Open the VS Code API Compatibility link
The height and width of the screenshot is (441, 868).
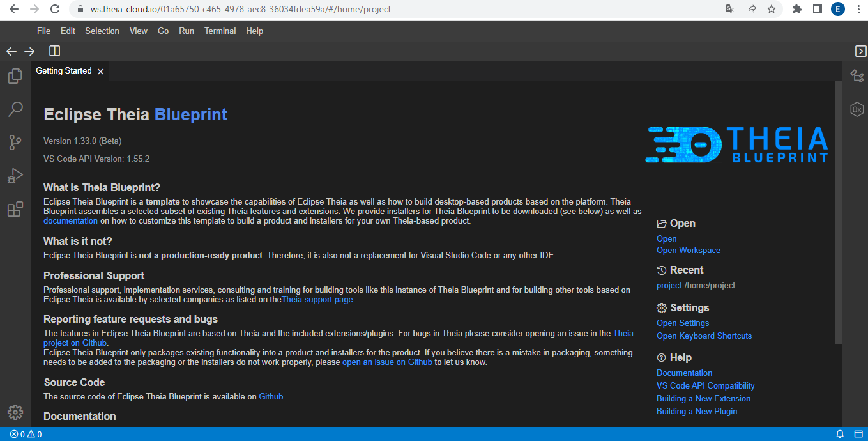click(706, 385)
